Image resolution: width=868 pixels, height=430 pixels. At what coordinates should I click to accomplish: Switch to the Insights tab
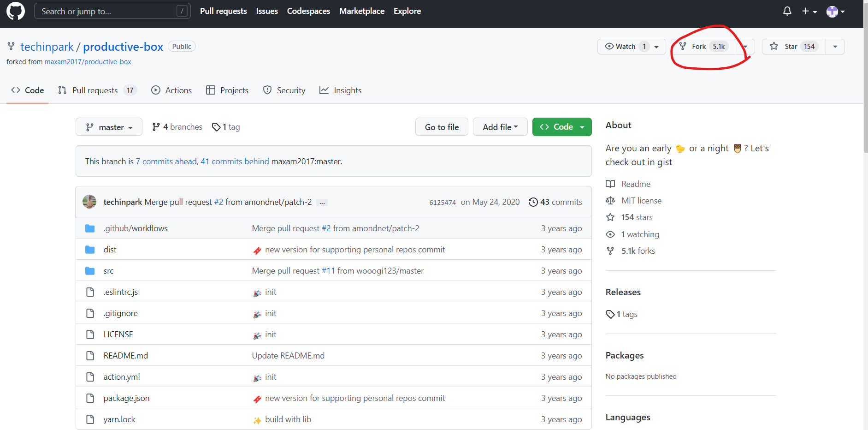point(341,90)
